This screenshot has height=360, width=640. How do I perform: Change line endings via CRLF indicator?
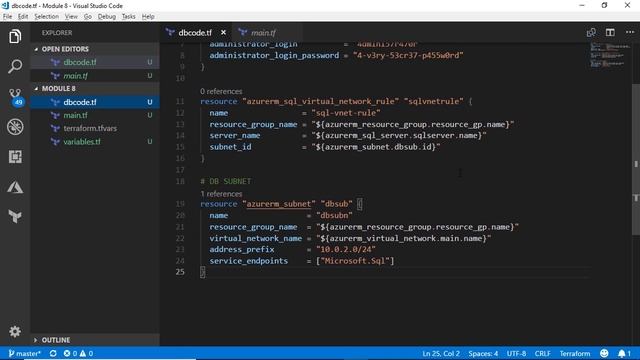(x=542, y=353)
